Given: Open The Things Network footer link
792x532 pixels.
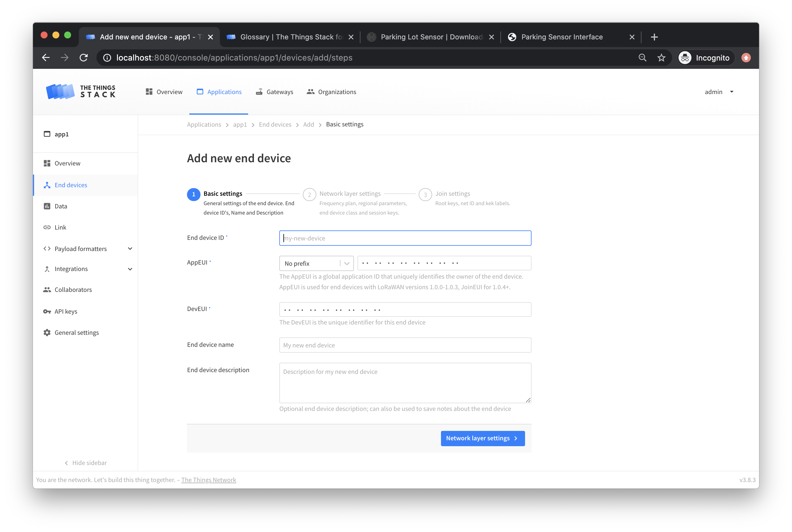Looking at the screenshot, I should click(x=209, y=479).
